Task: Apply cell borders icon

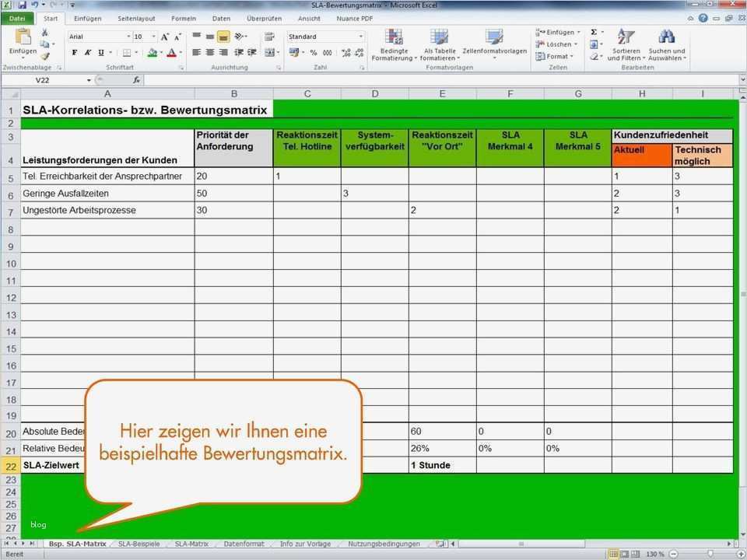Action: (x=127, y=52)
